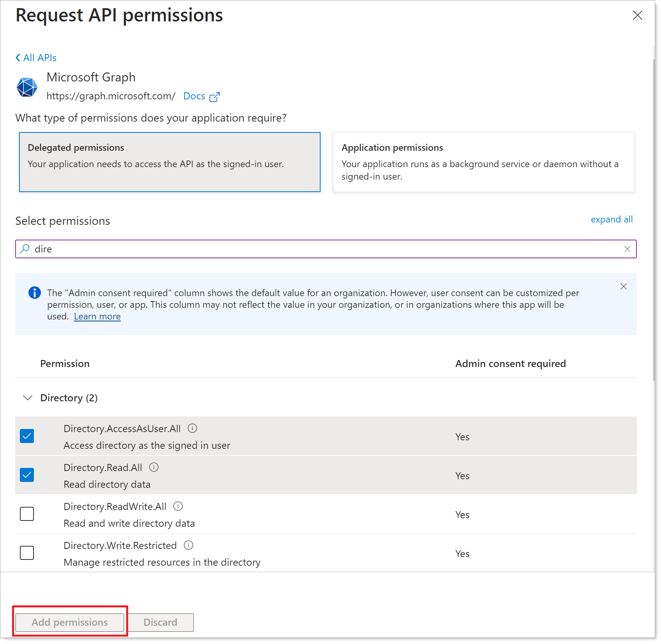The width and height of the screenshot is (661, 644).
Task: Click 'Read directory data' description text
Action: [x=107, y=484]
